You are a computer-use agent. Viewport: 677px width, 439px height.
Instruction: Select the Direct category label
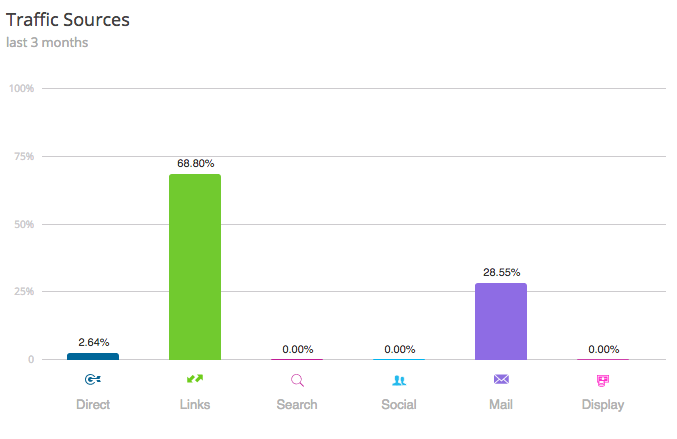point(93,405)
